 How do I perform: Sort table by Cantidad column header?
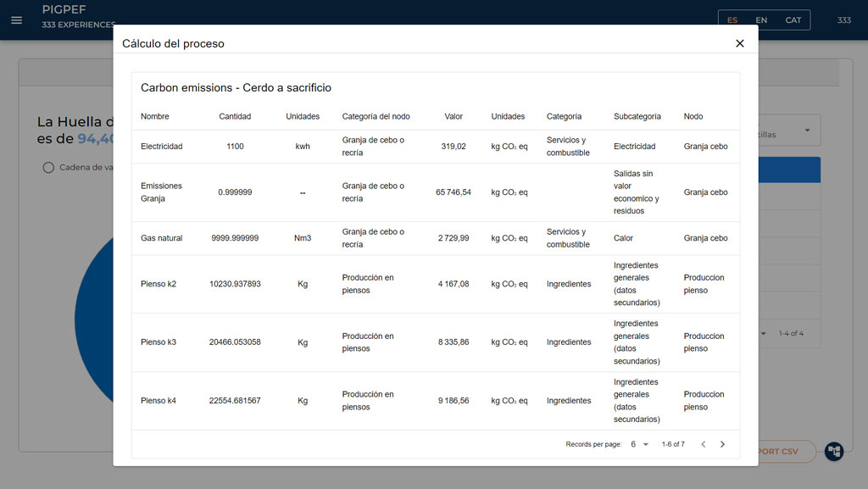tap(235, 116)
